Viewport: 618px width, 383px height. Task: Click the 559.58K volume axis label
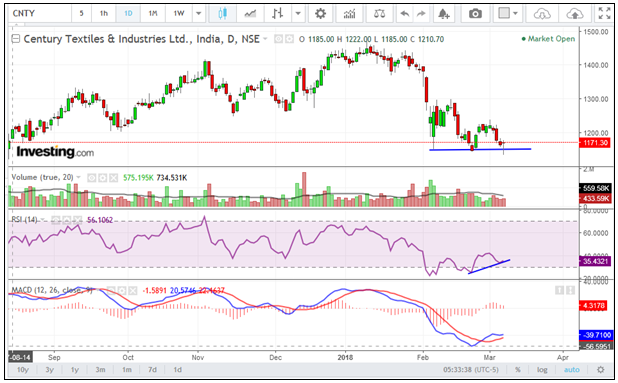596,189
